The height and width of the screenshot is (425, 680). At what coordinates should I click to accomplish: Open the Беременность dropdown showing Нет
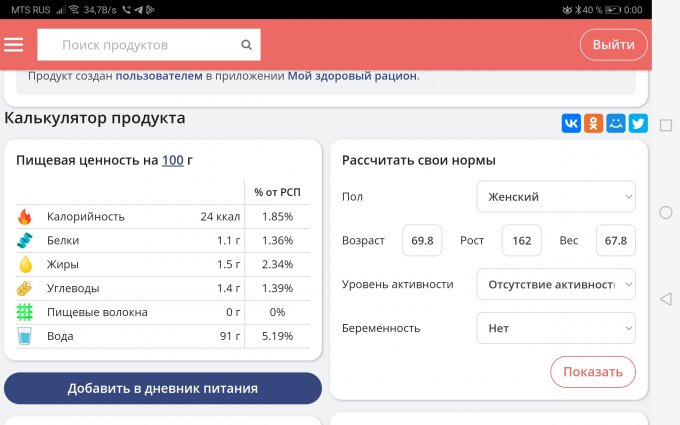point(555,328)
